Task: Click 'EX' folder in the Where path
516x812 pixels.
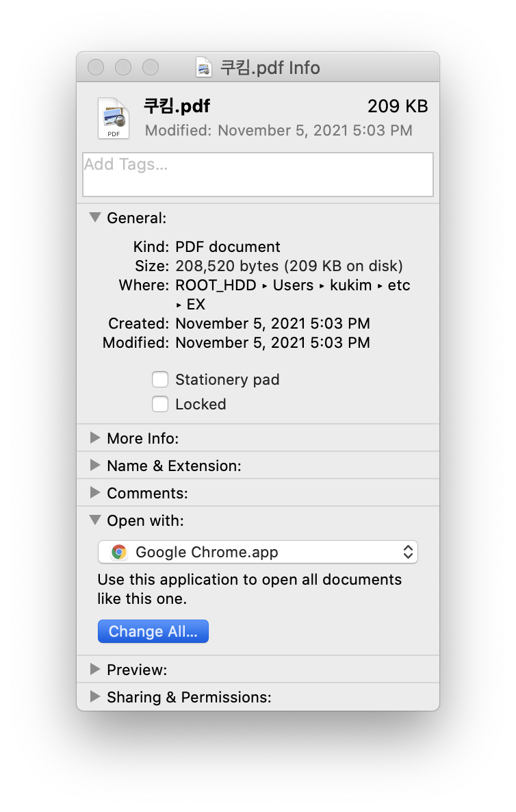Action: [x=196, y=305]
